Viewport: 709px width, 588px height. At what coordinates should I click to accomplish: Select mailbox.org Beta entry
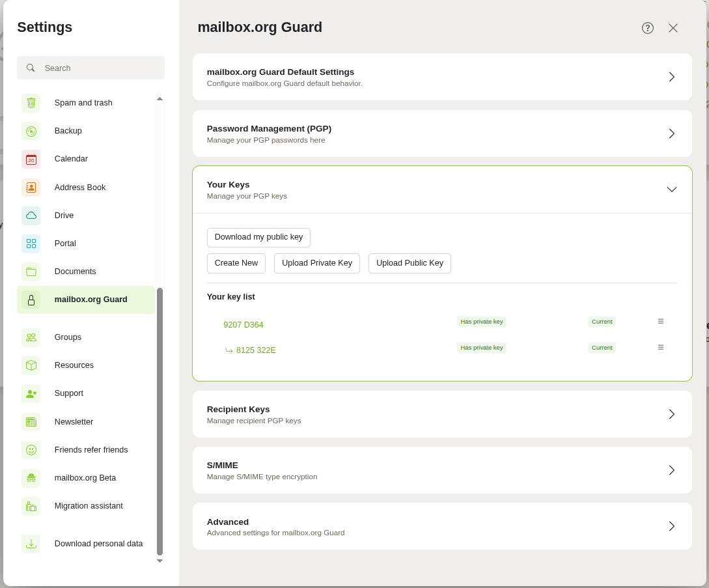pos(86,478)
